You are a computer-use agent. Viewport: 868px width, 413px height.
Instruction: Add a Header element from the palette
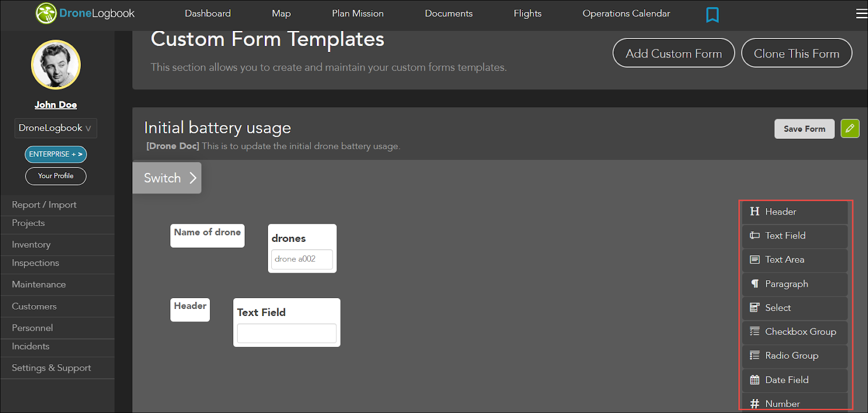coord(795,212)
